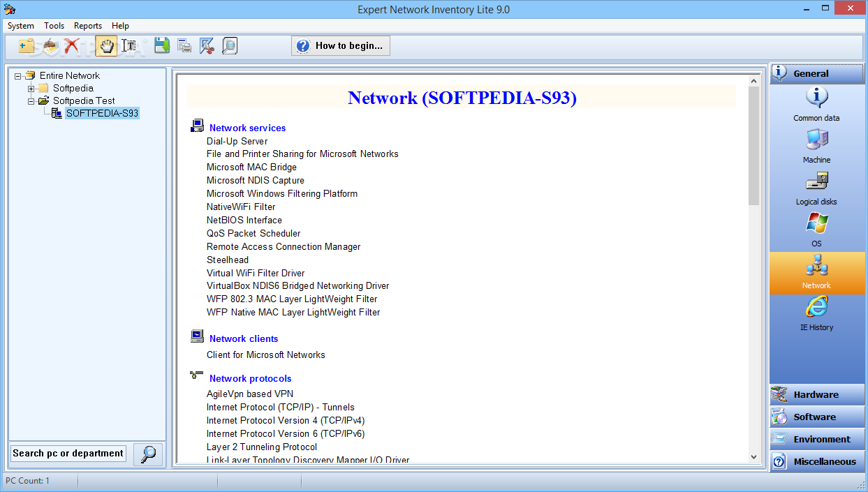Open the System menu
The image size is (868, 492).
click(x=21, y=26)
